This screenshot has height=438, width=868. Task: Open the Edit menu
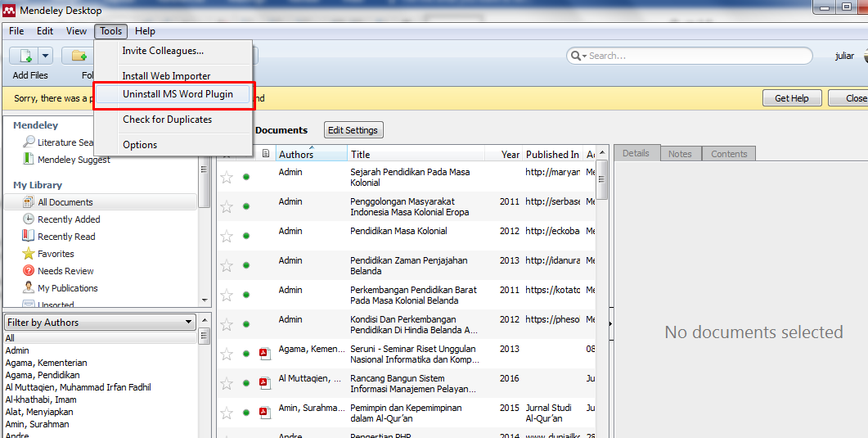coord(45,31)
